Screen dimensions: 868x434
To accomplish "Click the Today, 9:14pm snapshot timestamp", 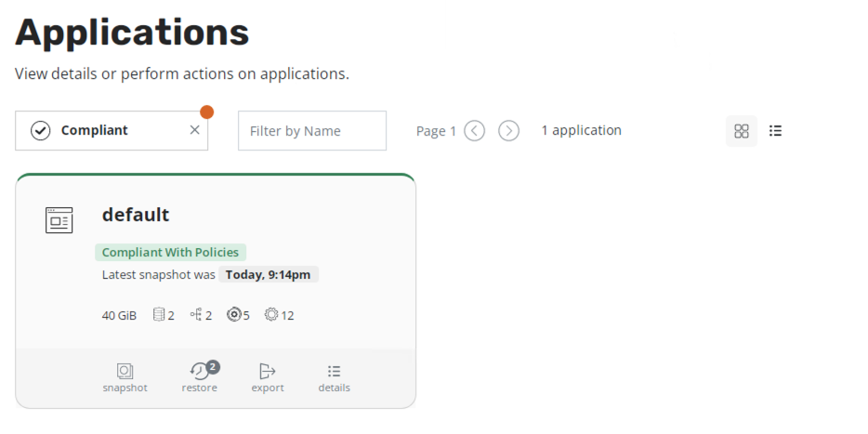I will coord(269,274).
